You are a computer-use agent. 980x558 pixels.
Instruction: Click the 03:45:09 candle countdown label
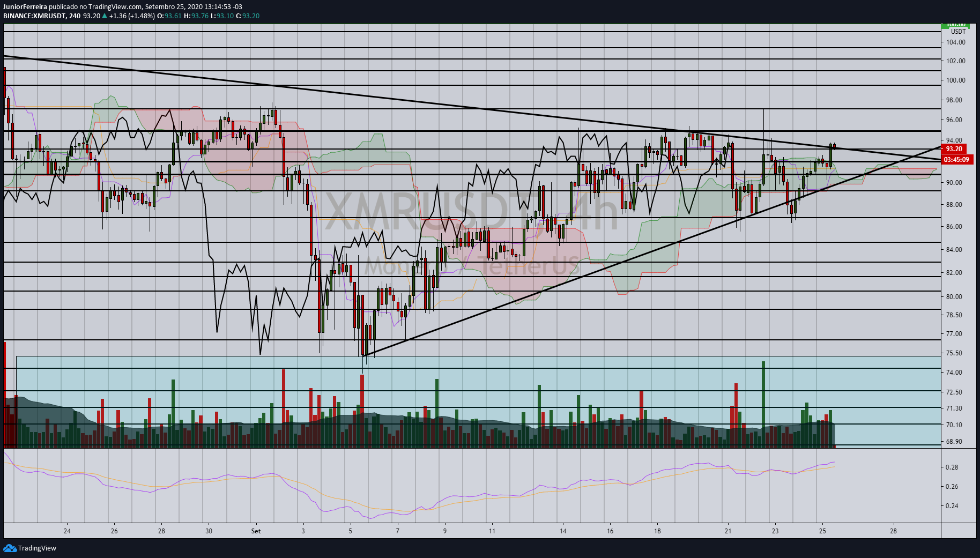(x=956, y=159)
